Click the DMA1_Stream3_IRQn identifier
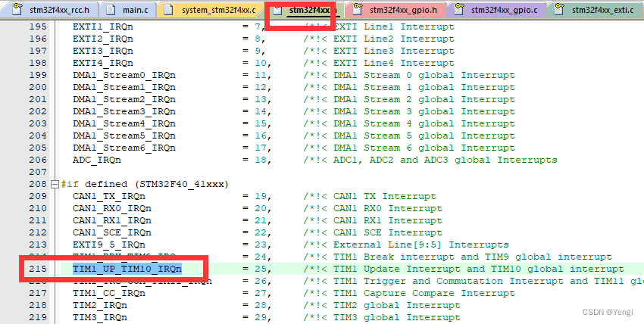 pyautogui.click(x=124, y=111)
